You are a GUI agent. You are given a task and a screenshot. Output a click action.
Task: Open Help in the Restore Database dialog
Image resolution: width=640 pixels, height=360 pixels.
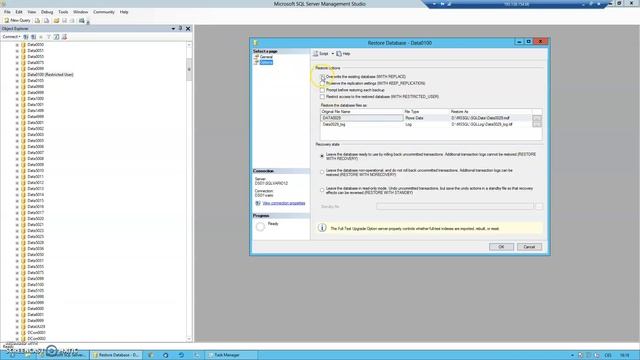coord(344,53)
